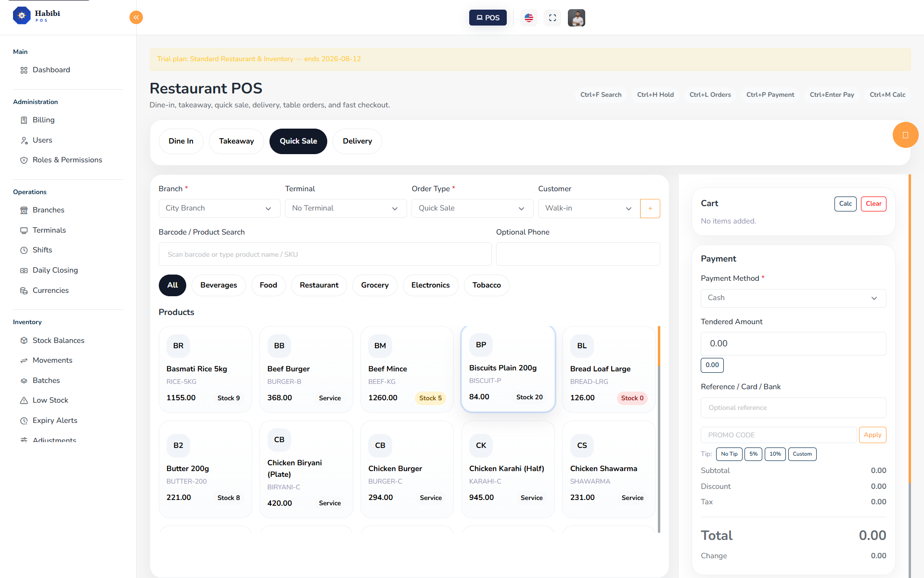The width and height of the screenshot is (924, 578).
Task: Click the Expiry Alerts clock icon
Action: pyautogui.click(x=24, y=421)
